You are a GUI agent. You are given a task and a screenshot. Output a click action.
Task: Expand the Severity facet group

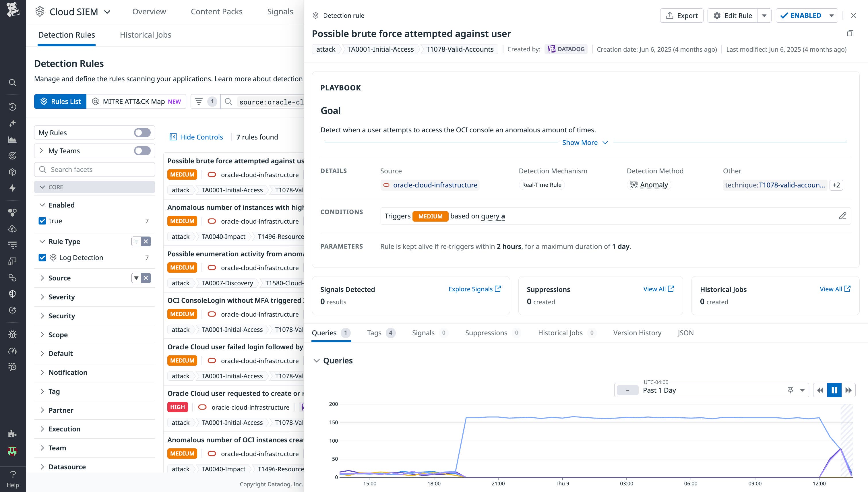click(x=62, y=297)
